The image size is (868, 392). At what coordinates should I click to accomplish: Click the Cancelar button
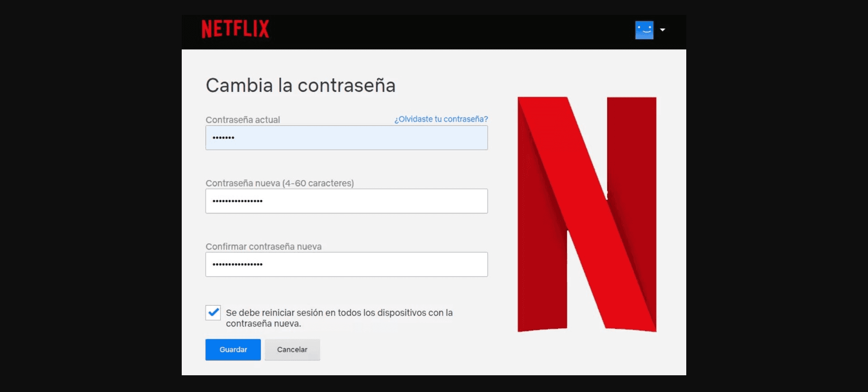[x=292, y=349]
